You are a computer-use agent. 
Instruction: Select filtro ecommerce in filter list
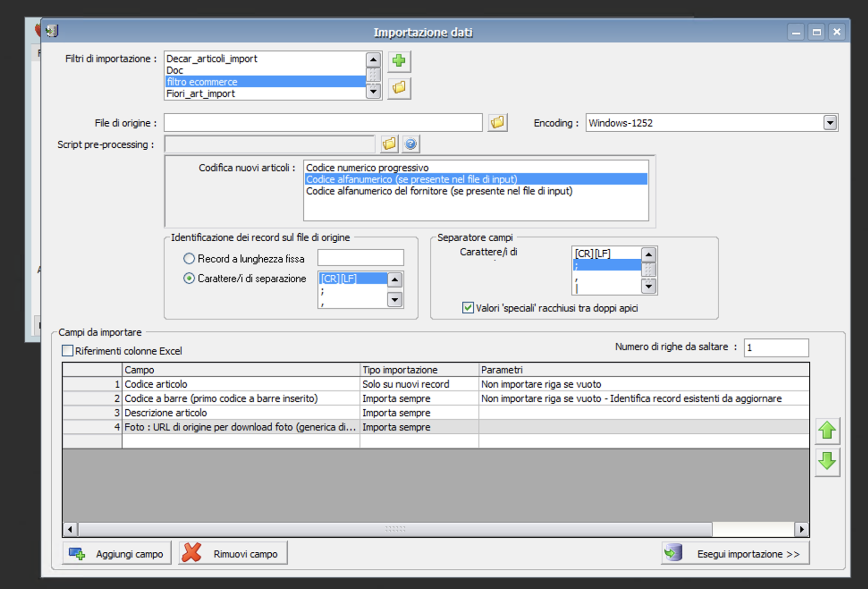[265, 82]
